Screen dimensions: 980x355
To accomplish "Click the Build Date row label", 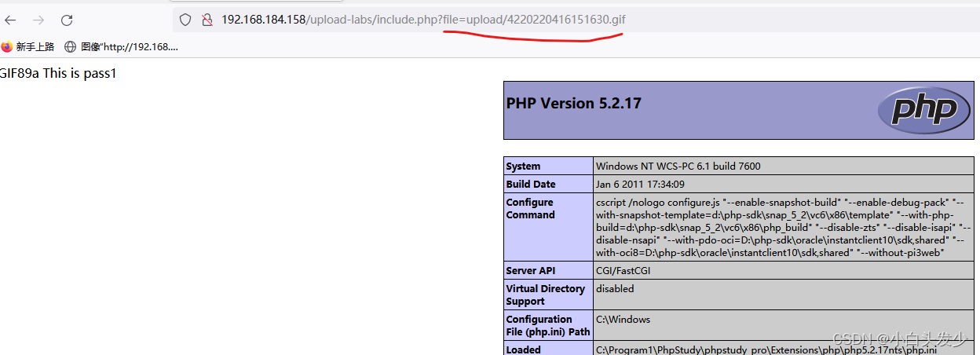I will click(x=531, y=184).
